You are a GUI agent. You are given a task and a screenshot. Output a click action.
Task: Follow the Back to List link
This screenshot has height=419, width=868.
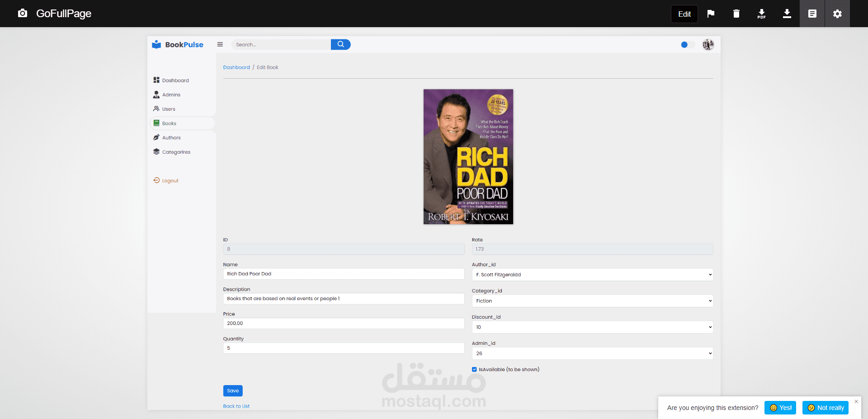[236, 406]
